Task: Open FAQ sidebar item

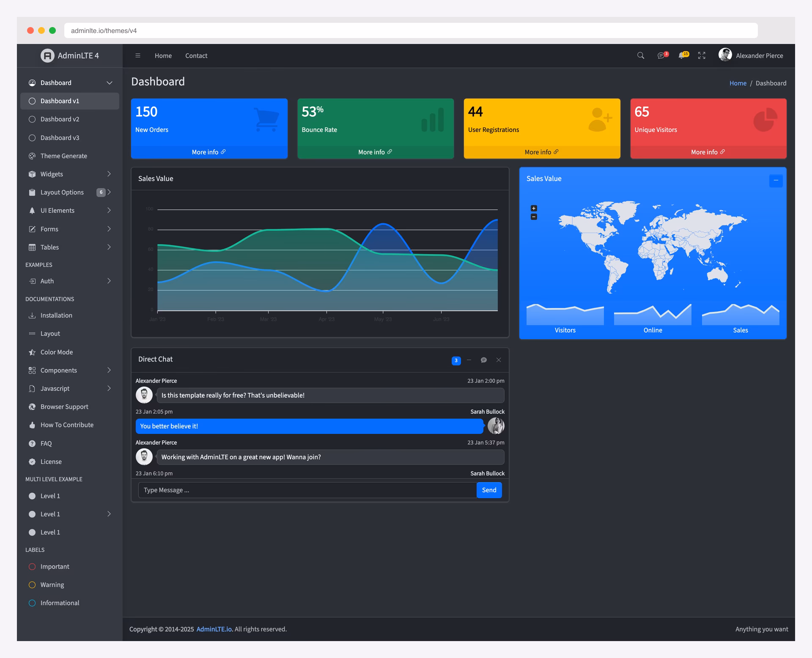Action: tap(70, 444)
